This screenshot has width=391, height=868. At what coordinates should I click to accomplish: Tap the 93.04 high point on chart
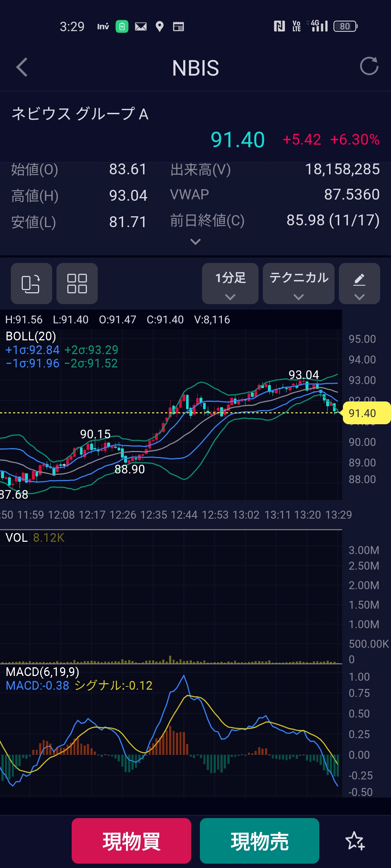pos(304,375)
